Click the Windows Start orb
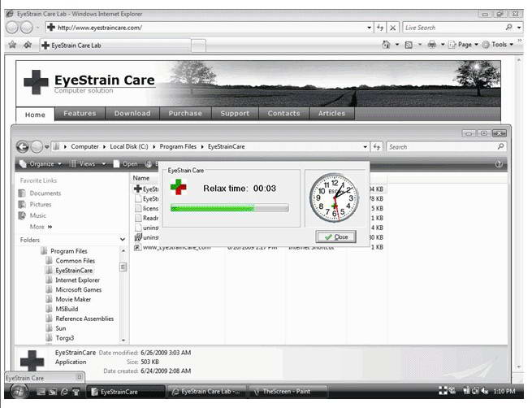 [19, 392]
